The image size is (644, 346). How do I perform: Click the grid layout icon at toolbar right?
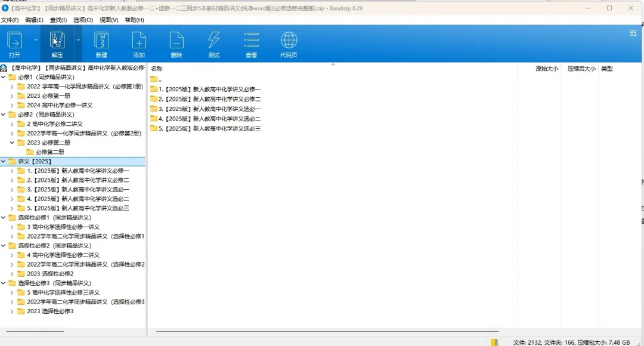point(633,33)
